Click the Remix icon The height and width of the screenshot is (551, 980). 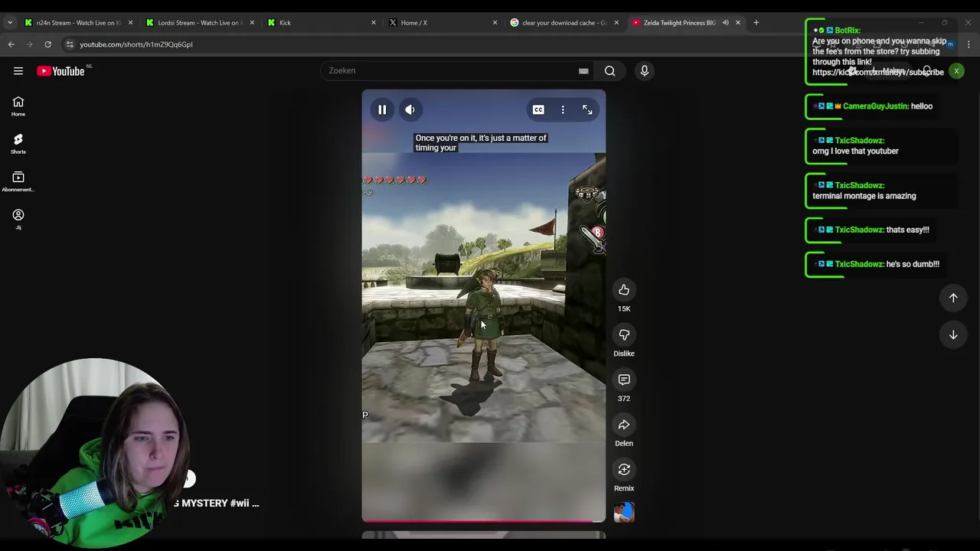pyautogui.click(x=624, y=469)
